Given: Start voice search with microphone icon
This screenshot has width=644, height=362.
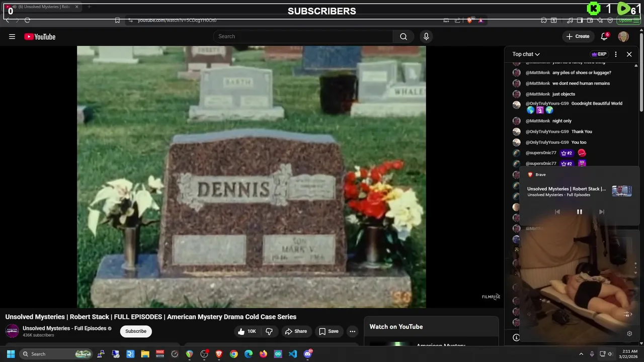Looking at the screenshot, I should (x=426, y=36).
